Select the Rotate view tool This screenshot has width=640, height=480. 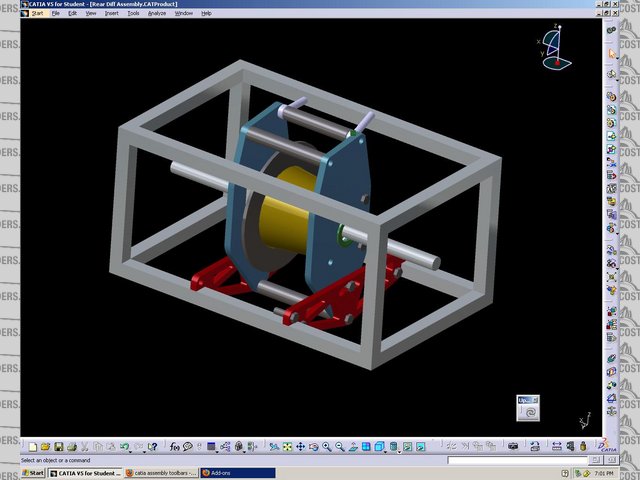(x=313, y=447)
